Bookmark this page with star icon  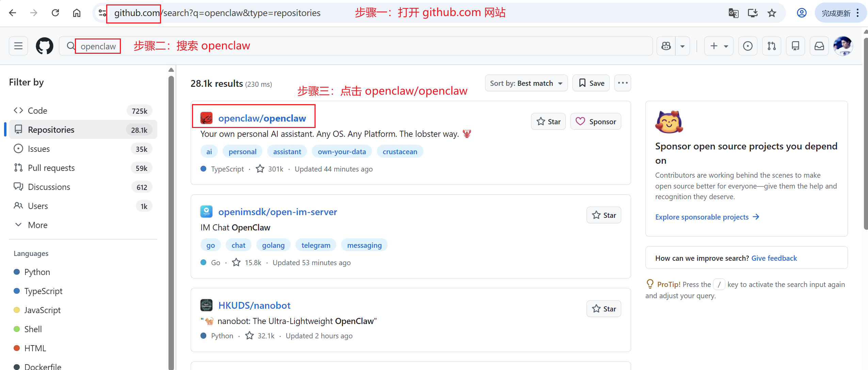point(772,13)
